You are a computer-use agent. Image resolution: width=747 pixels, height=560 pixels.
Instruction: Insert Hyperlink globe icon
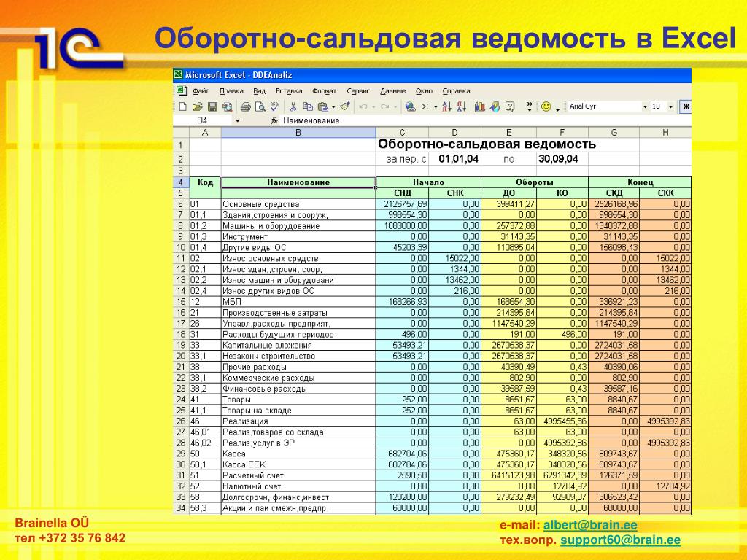tap(410, 106)
